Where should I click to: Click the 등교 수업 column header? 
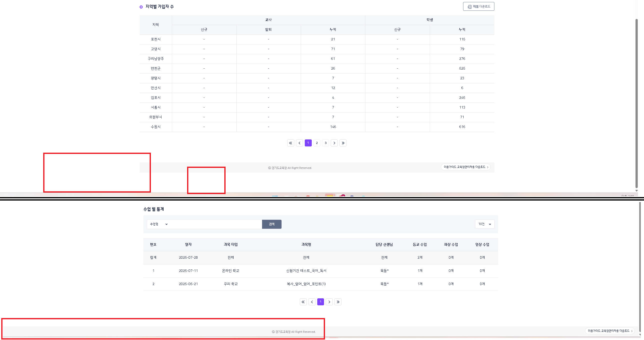[x=420, y=245]
